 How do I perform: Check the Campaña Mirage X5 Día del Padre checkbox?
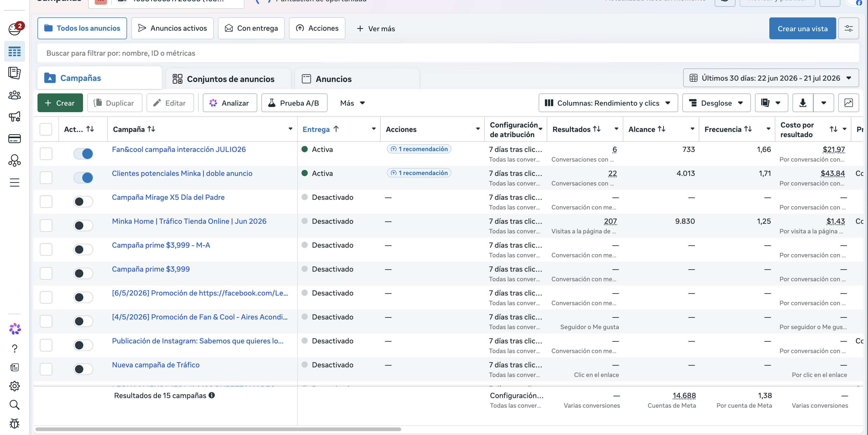[x=46, y=201]
